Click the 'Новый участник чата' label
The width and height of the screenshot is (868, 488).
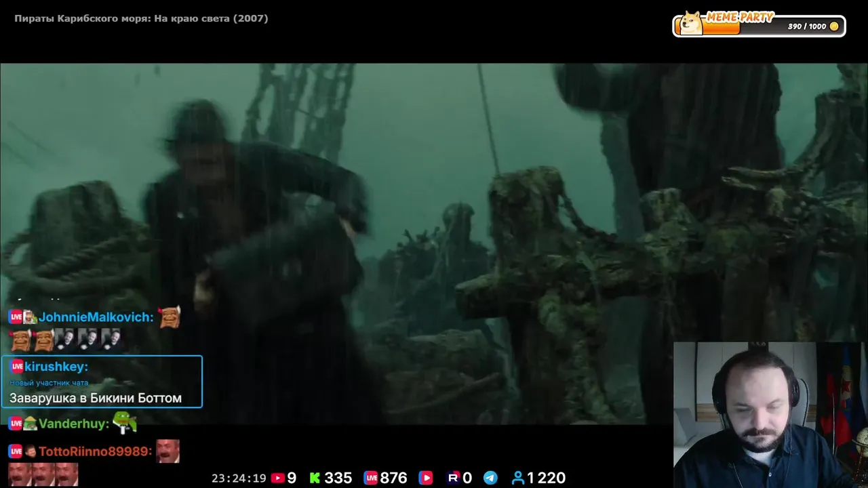(49, 383)
